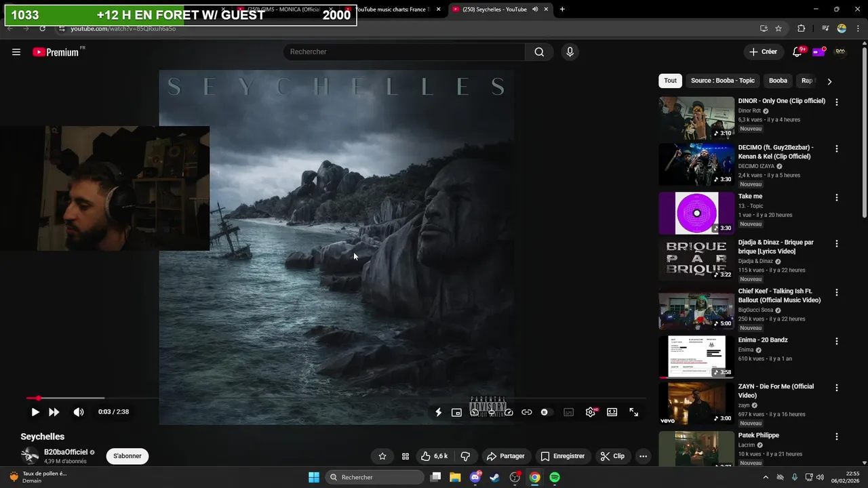
Task: Switch to GIMS - MONICA browser tab
Action: point(285,9)
